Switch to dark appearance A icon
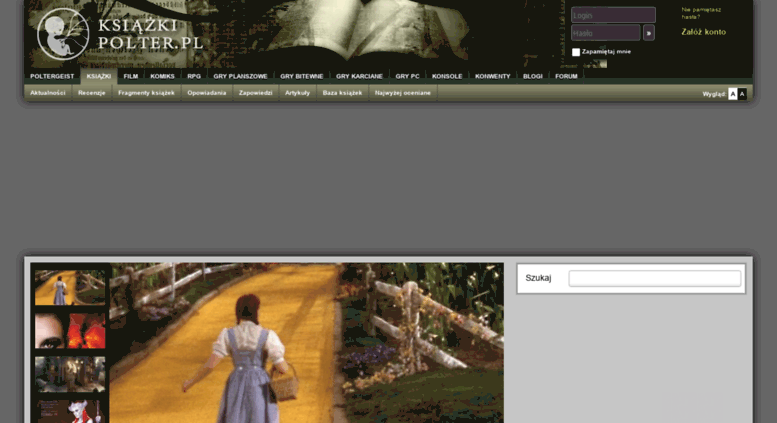Image resolution: width=777 pixels, height=423 pixels. point(742,94)
